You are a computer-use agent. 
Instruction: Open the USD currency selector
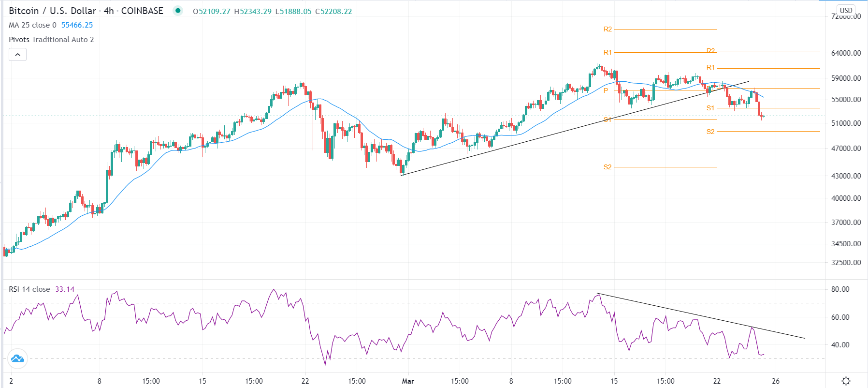(846, 10)
